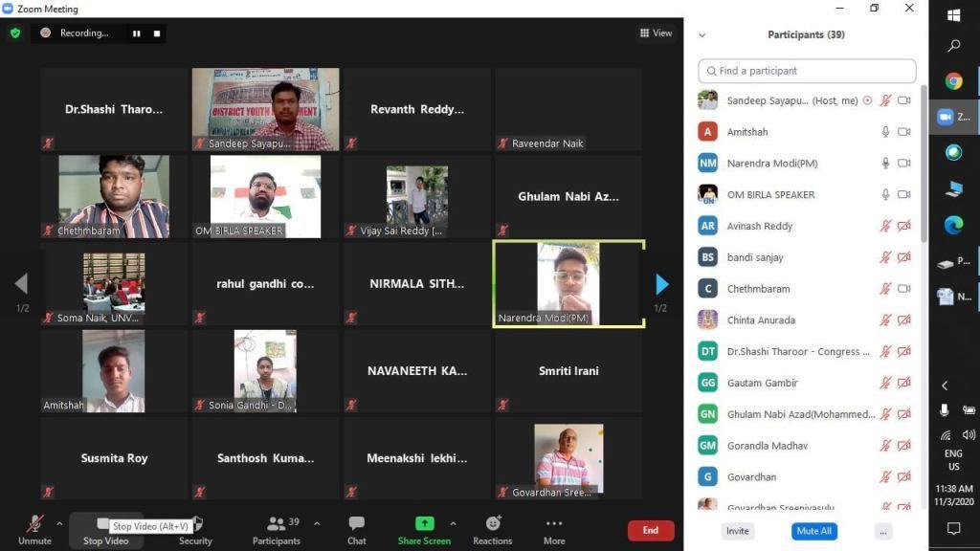The width and height of the screenshot is (980, 551).
Task: Click bandi sanjay's muted microphone icon
Action: (x=885, y=256)
